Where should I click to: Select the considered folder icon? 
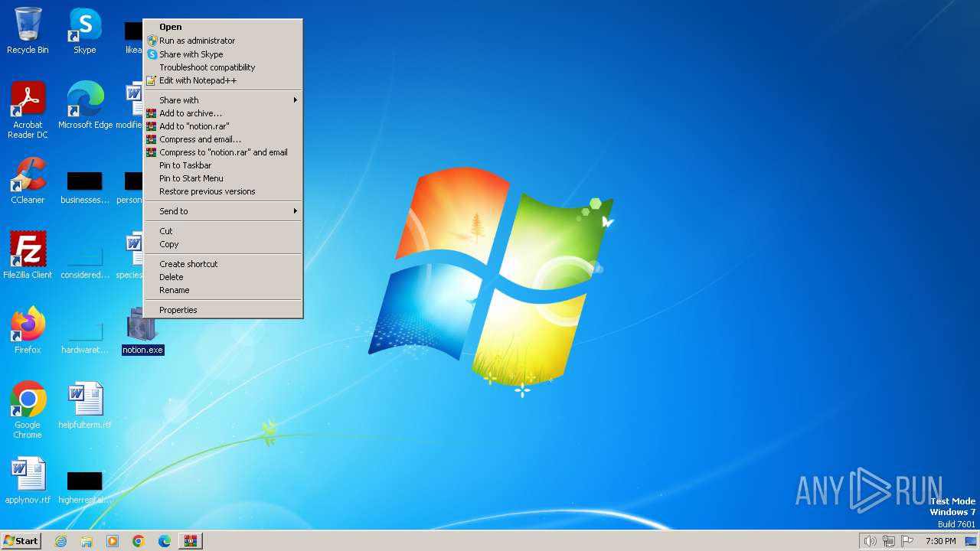point(85,262)
